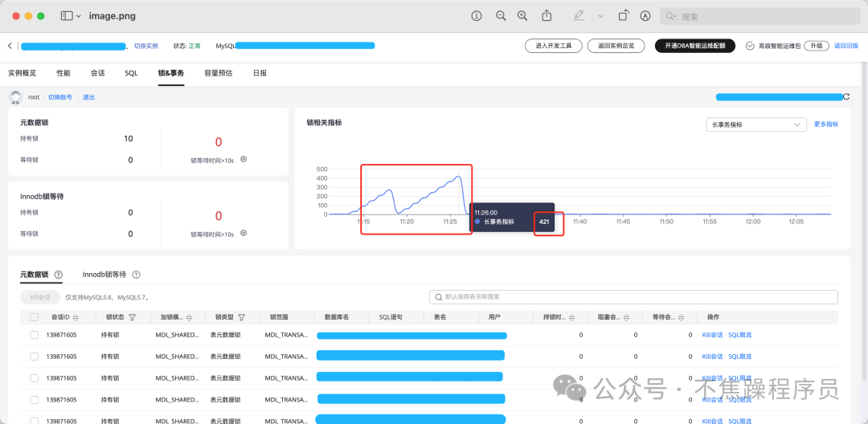This screenshot has width=868, height=424.
Task: Switch to the Innodb锁等待 tab
Action: point(104,275)
